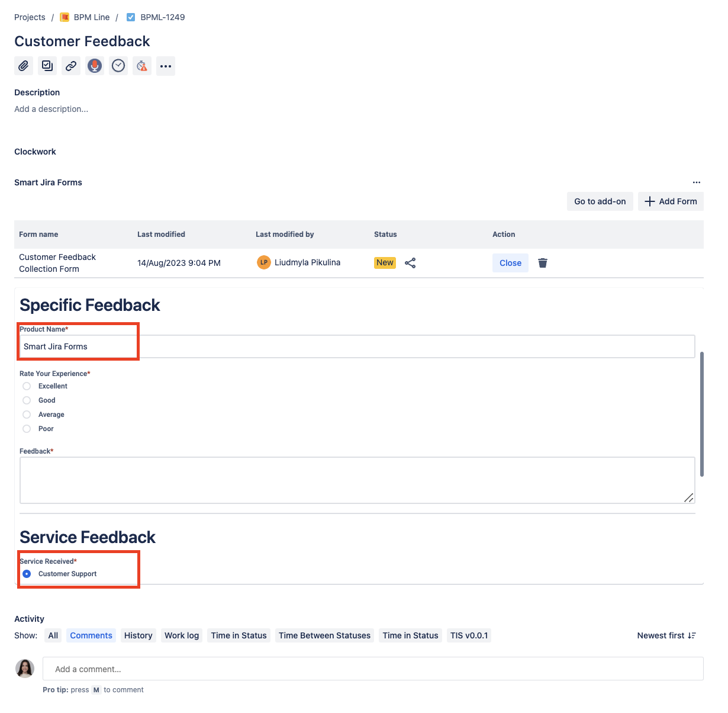The height and width of the screenshot is (713, 728).
Task: Click Customer Feedback Collection Form name
Action: pos(57,263)
